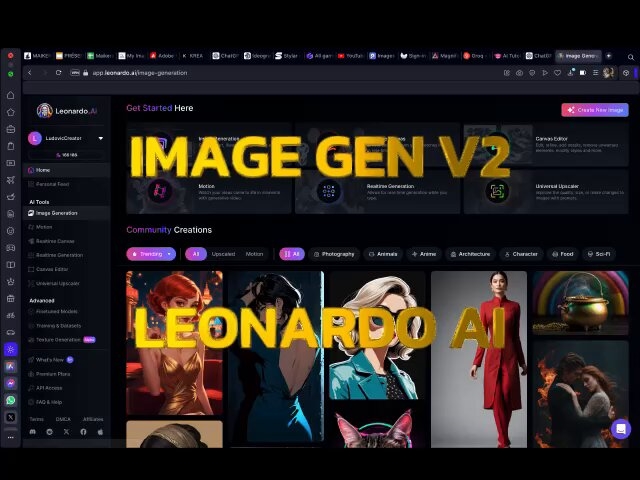Image resolution: width=640 pixels, height=480 pixels.
Task: Open the support chat bubble icon
Action: pyautogui.click(x=621, y=429)
